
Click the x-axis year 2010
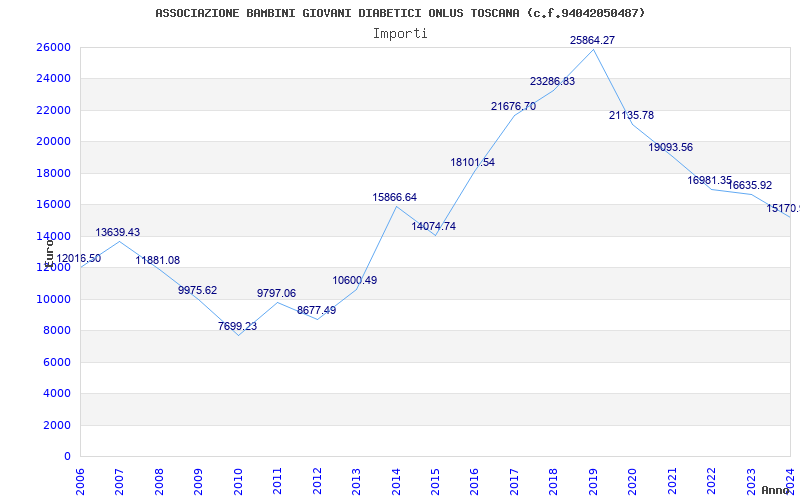[238, 481]
